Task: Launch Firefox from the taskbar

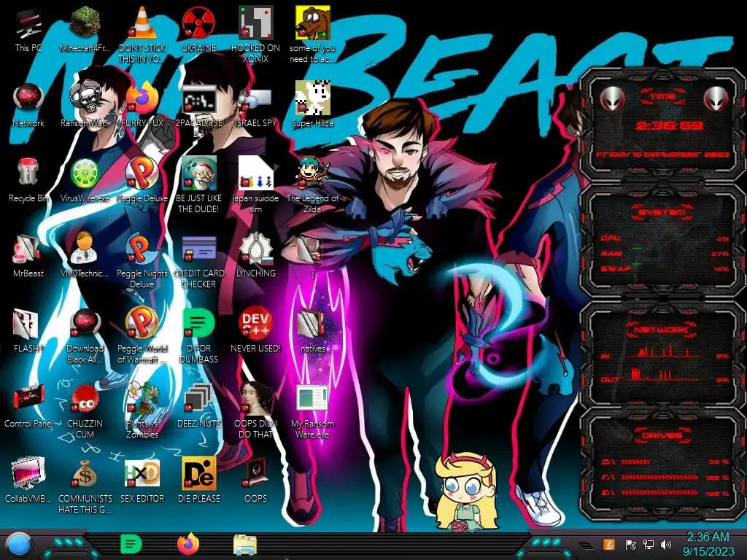Action: [x=188, y=544]
